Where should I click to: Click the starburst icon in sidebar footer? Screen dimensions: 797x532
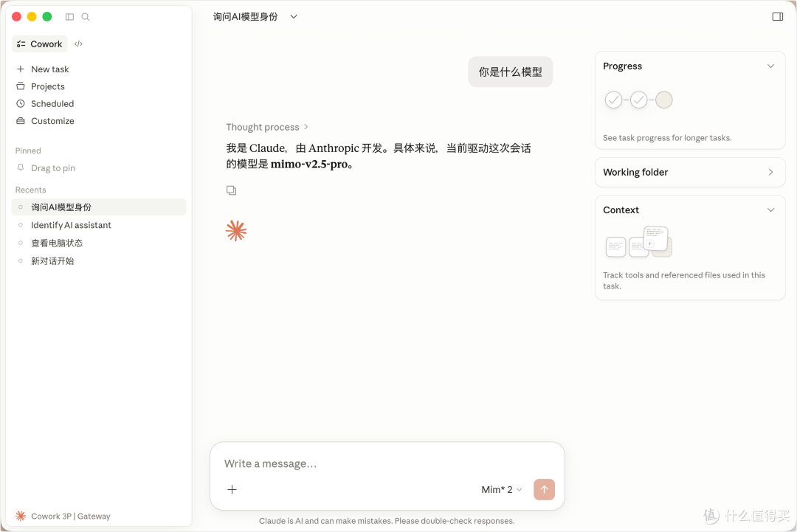21,516
